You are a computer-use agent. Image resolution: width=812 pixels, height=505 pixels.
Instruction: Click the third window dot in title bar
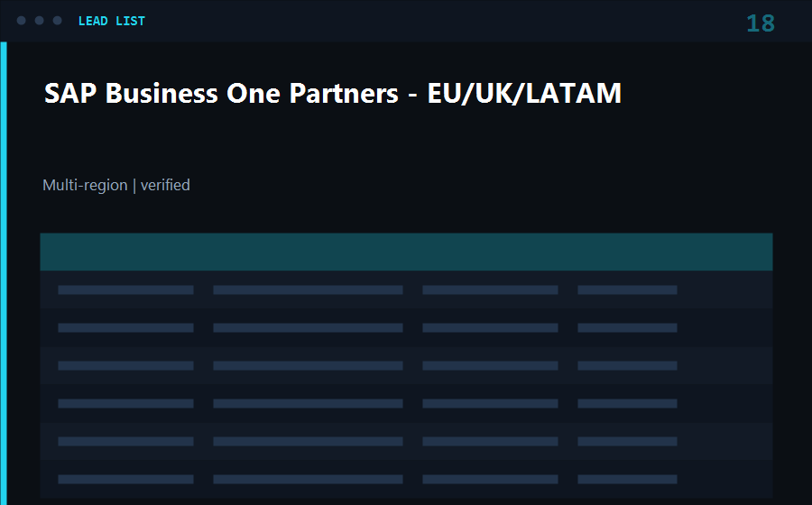(58, 20)
